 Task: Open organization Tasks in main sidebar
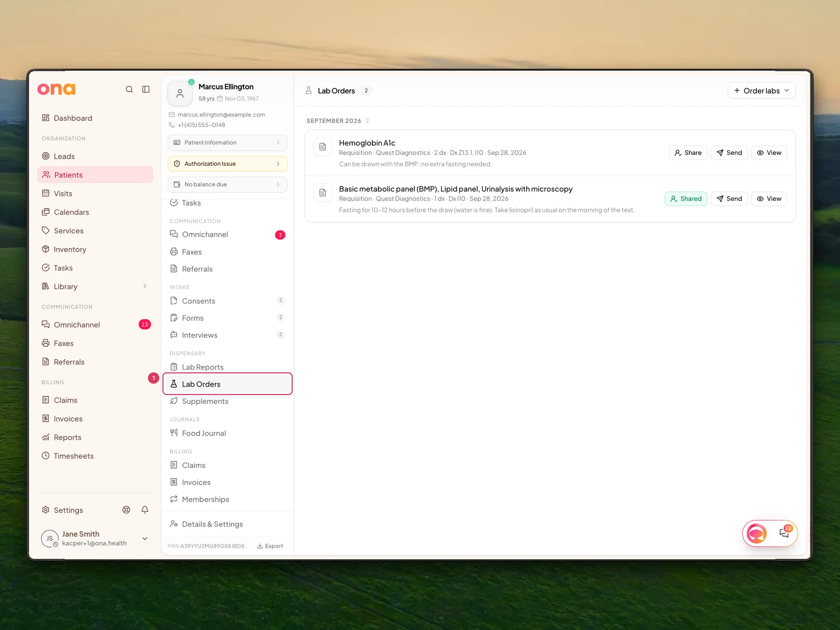tap(95, 268)
